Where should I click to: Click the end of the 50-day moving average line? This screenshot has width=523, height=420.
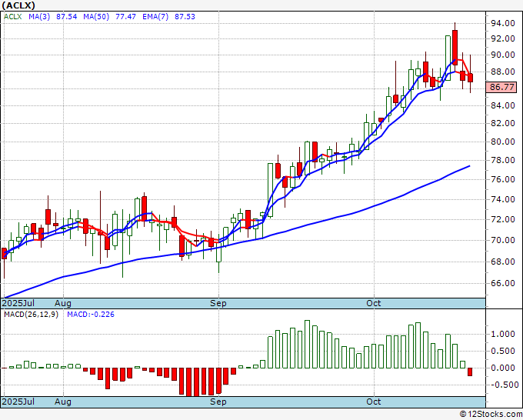(470, 166)
